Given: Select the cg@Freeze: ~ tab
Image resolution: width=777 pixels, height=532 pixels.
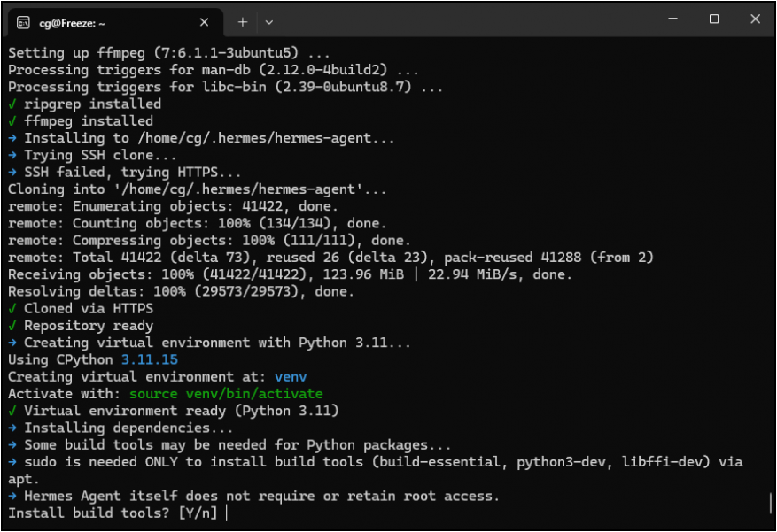Looking at the screenshot, I should pyautogui.click(x=97, y=22).
